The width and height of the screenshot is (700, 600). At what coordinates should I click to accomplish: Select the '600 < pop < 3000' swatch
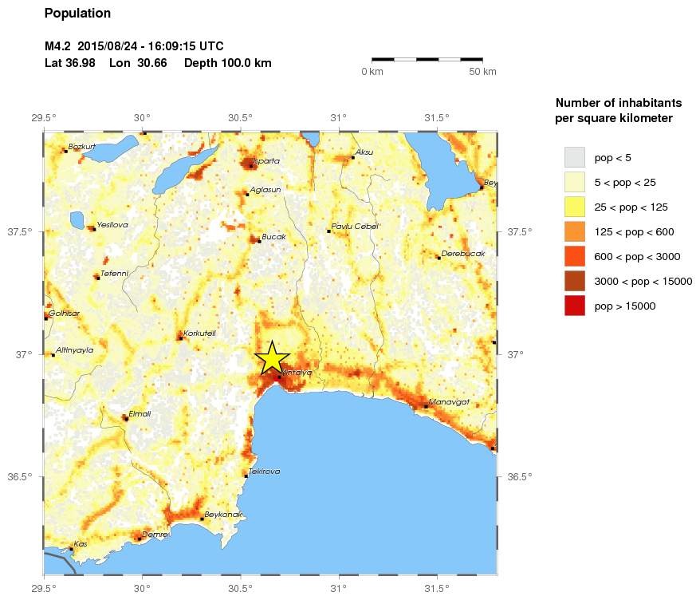tap(575, 256)
